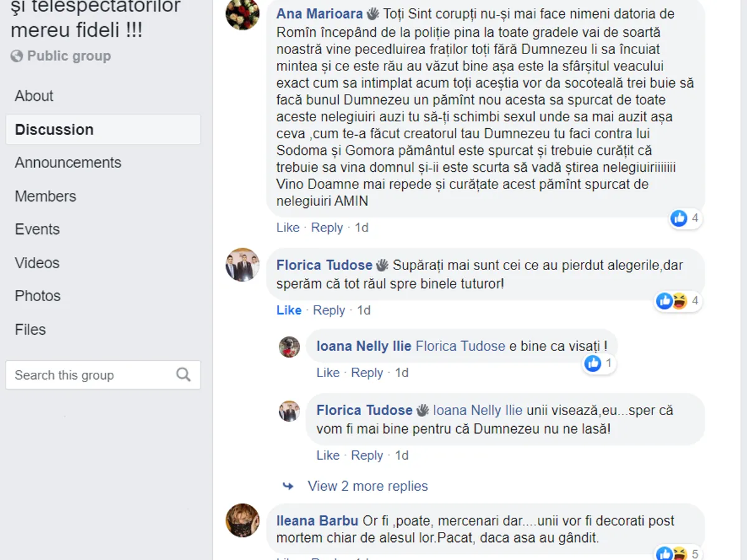Focus the Search this group field

pos(103,375)
